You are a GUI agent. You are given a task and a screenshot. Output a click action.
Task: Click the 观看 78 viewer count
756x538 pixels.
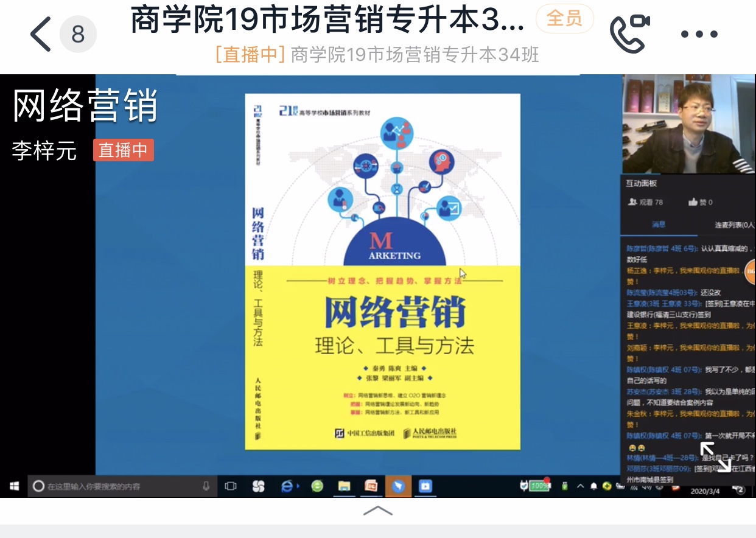point(645,201)
